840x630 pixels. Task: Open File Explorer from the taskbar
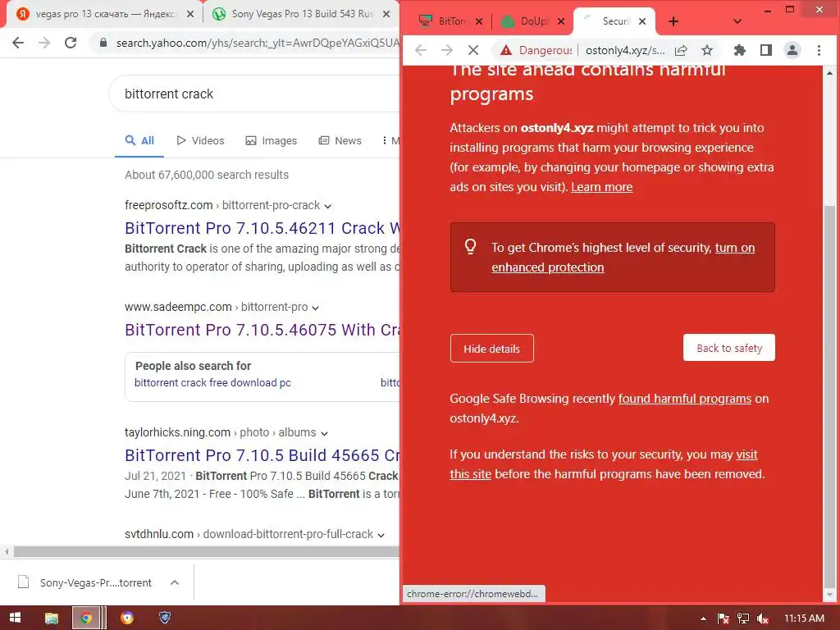coord(52,619)
